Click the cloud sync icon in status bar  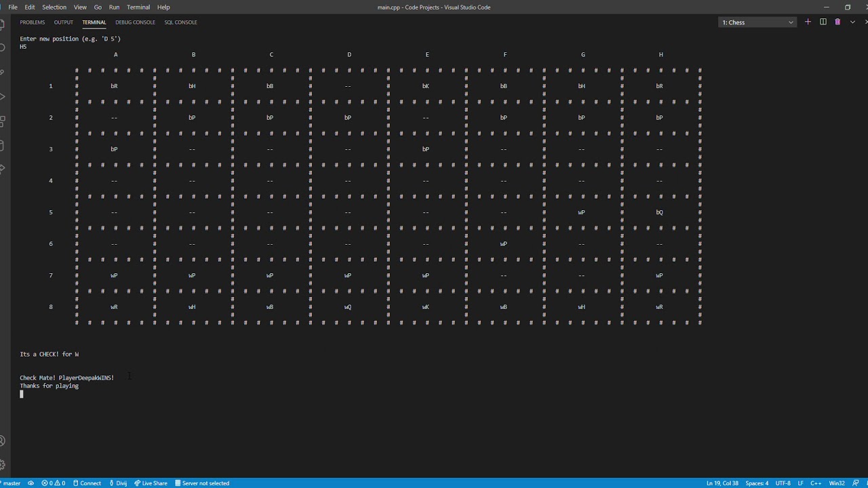tap(31, 483)
